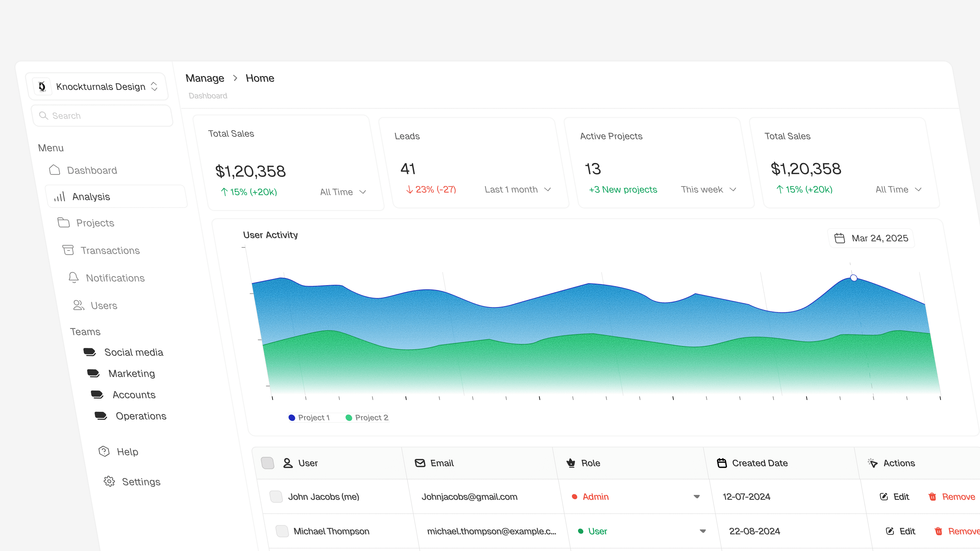Screen dimensions: 980x551
Task: Click the Manage breadcrumb link
Action: coord(205,78)
